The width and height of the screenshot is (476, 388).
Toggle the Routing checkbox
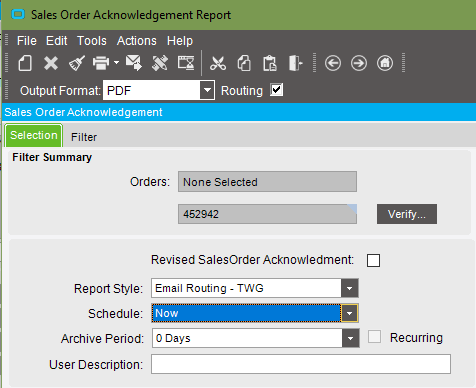(277, 90)
